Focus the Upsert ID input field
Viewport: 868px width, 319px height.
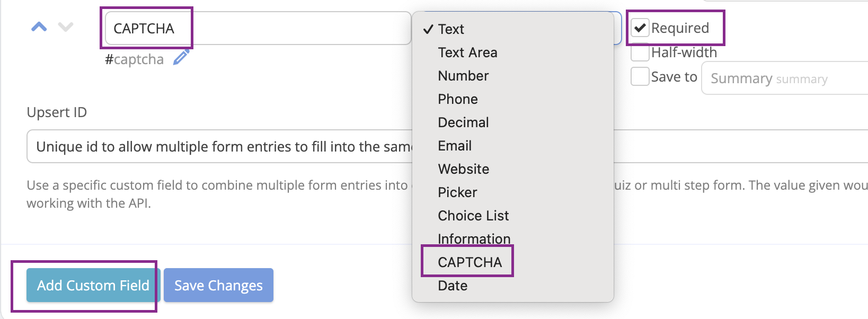click(219, 146)
